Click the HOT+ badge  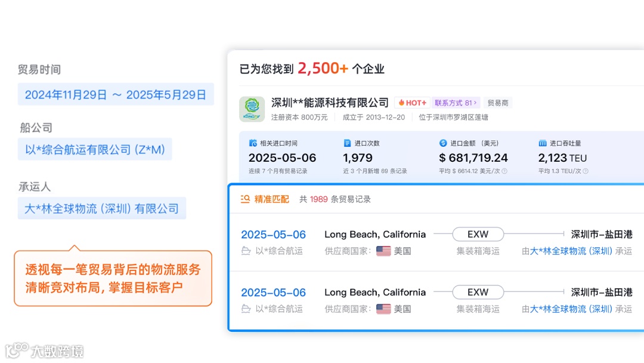(413, 103)
